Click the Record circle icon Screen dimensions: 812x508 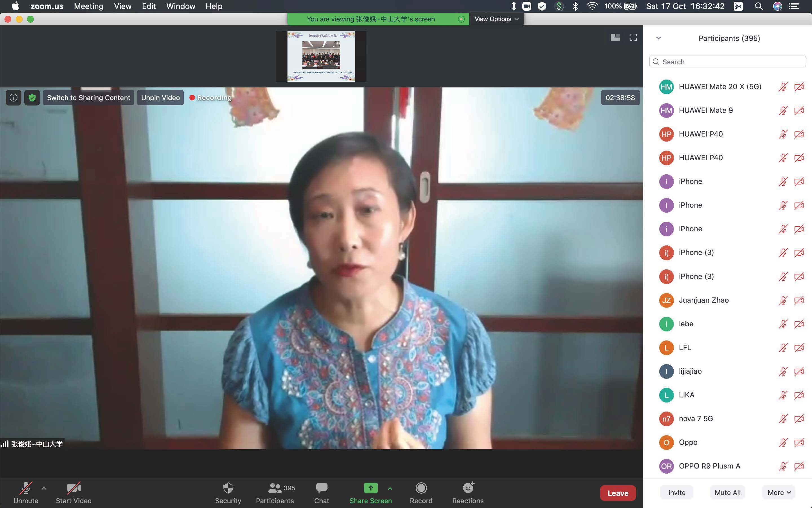421,488
